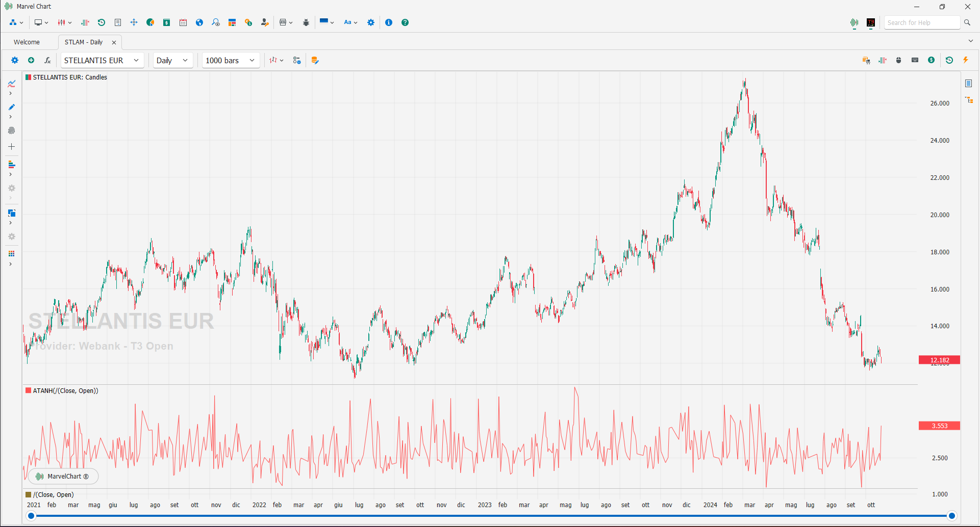Screen dimensions: 980x527
Task: Click the Marvel Chart waveform icon near search
Action: tap(855, 22)
